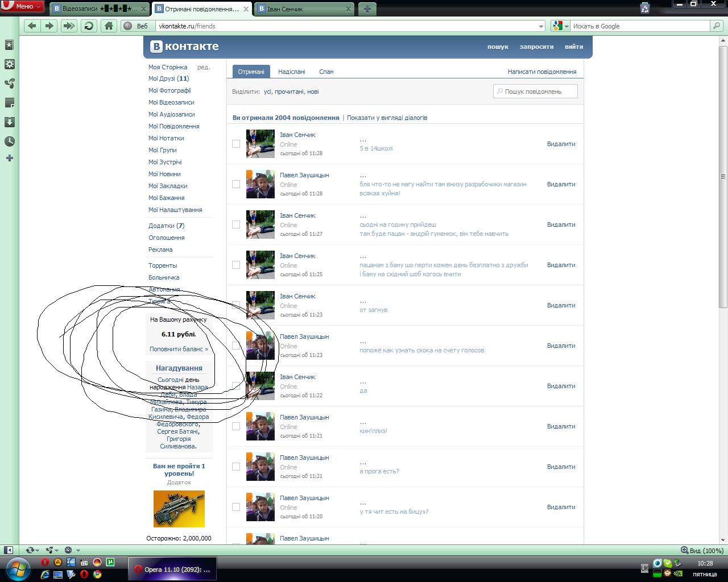
Task: Open Opera Unite icon in status bar
Action: click(49, 550)
